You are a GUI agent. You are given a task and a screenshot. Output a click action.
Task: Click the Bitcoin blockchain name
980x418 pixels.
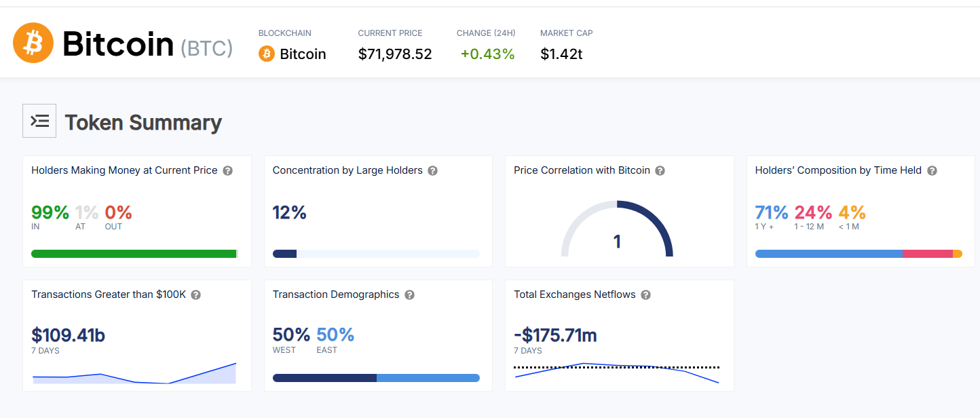[x=303, y=54]
